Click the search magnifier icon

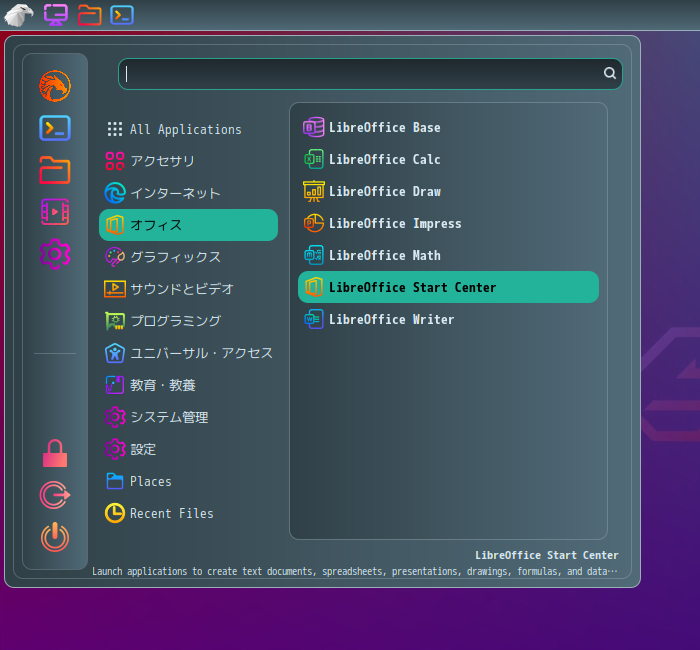610,73
